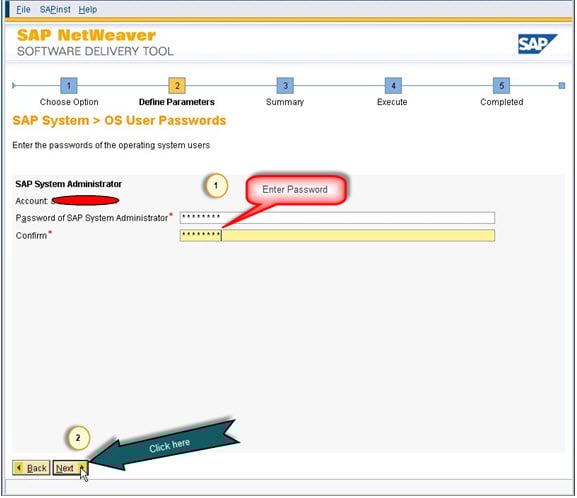Click 'SAP System > OS User Passwords' heading
This screenshot has width=577, height=498.
point(119,121)
